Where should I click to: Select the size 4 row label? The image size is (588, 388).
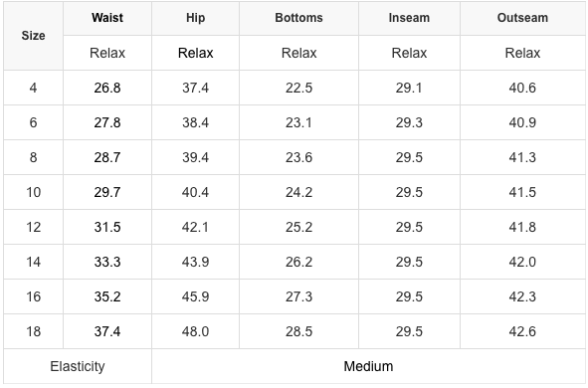click(33, 88)
